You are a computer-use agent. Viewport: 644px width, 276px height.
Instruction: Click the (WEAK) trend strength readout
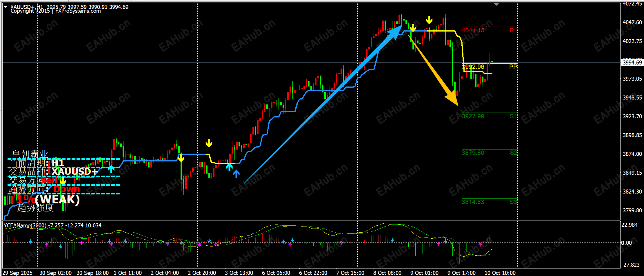pyautogui.click(x=58, y=200)
